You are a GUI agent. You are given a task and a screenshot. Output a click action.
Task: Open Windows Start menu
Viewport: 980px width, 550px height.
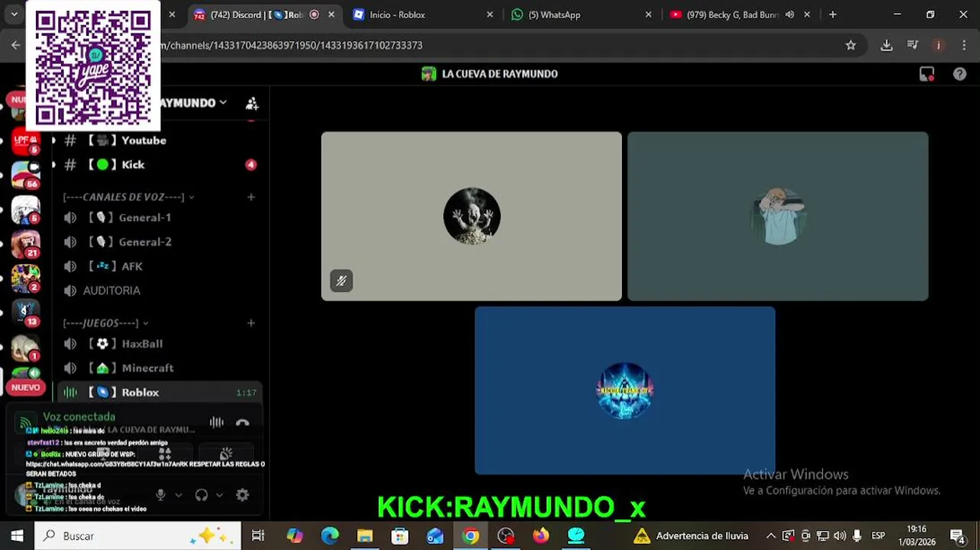[17, 536]
